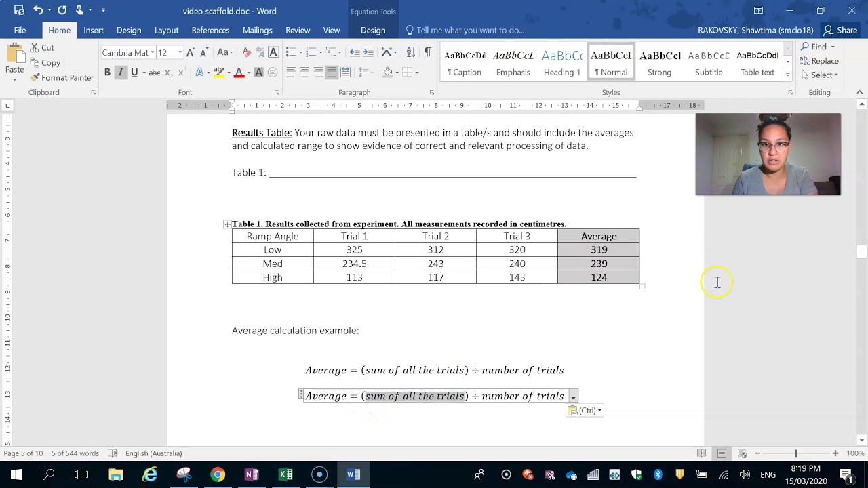This screenshot has width=868, height=488.
Task: Toggle Print Layout view
Action: (722, 453)
